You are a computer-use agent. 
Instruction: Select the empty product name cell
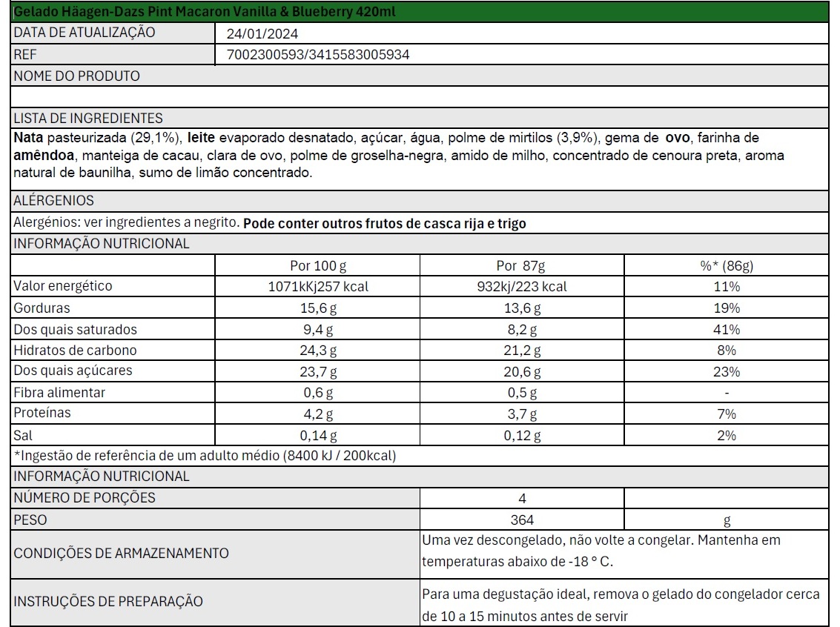pos(420,97)
